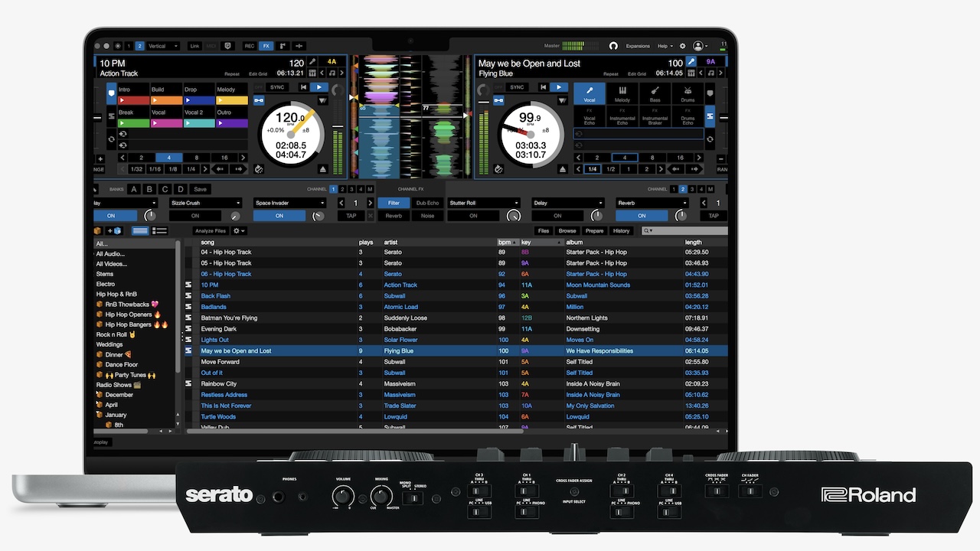Click shield icon beside MIDI button
This screenshot has height=551, width=980.
[x=227, y=46]
